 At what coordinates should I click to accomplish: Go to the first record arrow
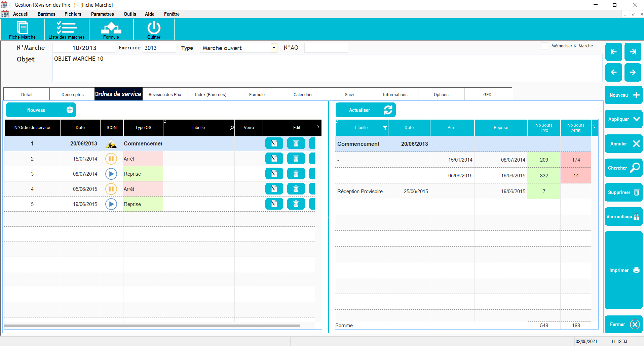click(613, 52)
